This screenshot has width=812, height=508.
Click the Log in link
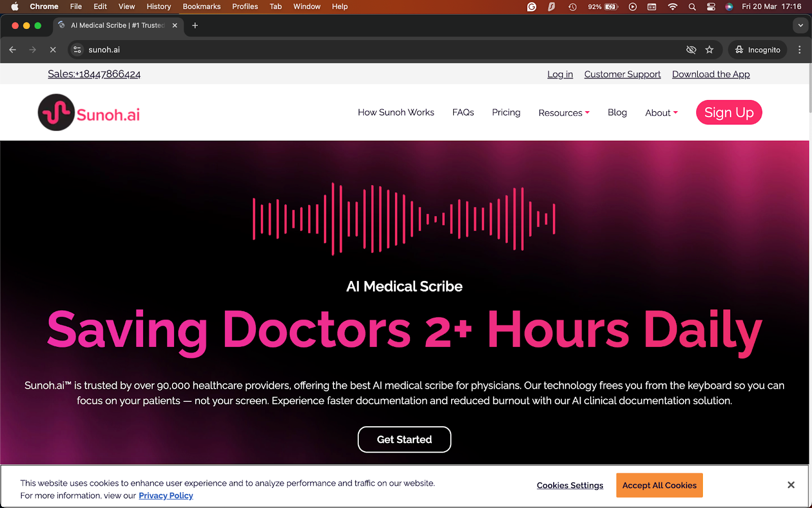(x=560, y=74)
